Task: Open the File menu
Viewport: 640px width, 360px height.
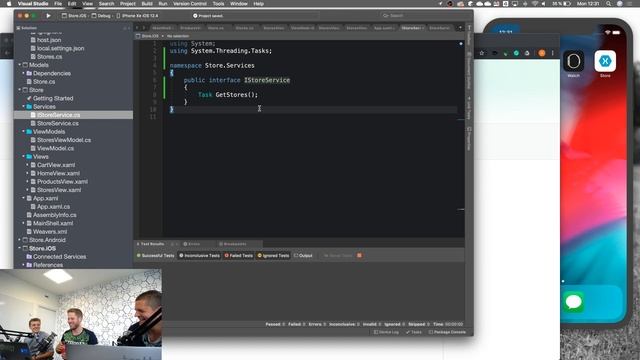Action: coord(58,4)
